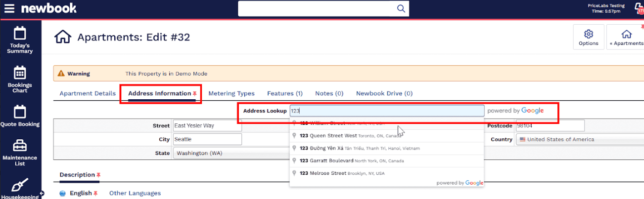
Task: Choose 123 William Street suggestion
Action: [x=387, y=123]
